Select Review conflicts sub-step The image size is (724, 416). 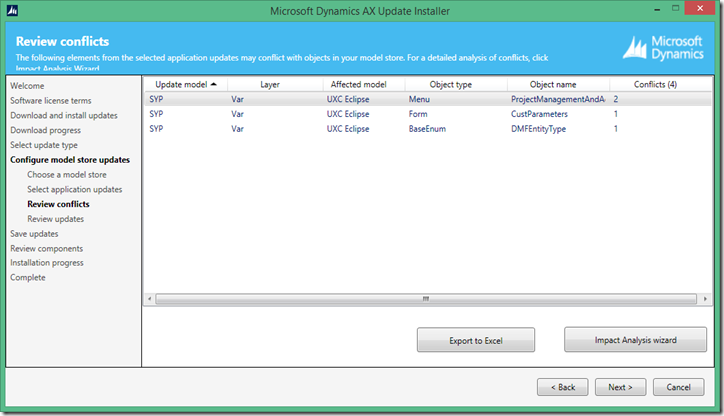(x=58, y=204)
